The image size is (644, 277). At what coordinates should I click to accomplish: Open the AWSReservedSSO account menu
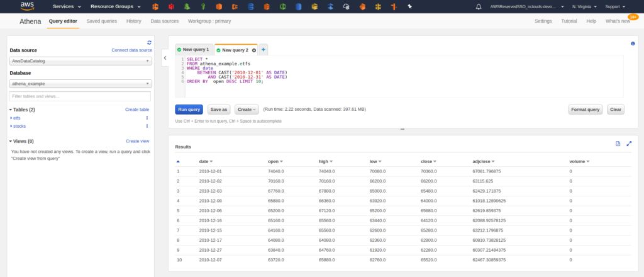[526, 6]
